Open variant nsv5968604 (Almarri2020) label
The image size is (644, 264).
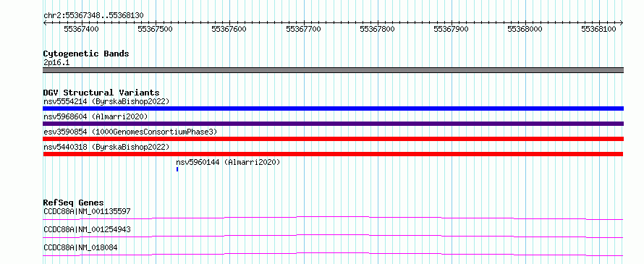96,116
